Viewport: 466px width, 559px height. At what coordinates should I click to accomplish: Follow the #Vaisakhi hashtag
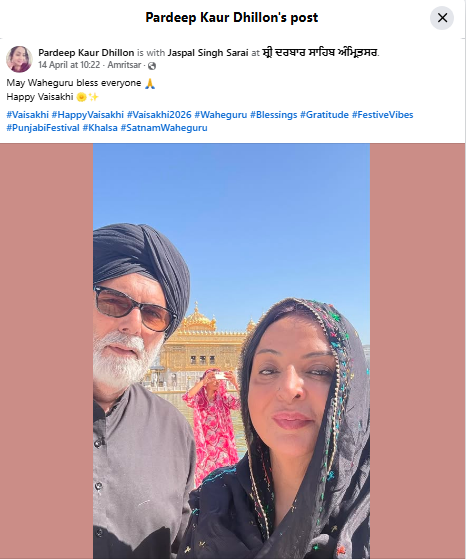tap(27, 115)
